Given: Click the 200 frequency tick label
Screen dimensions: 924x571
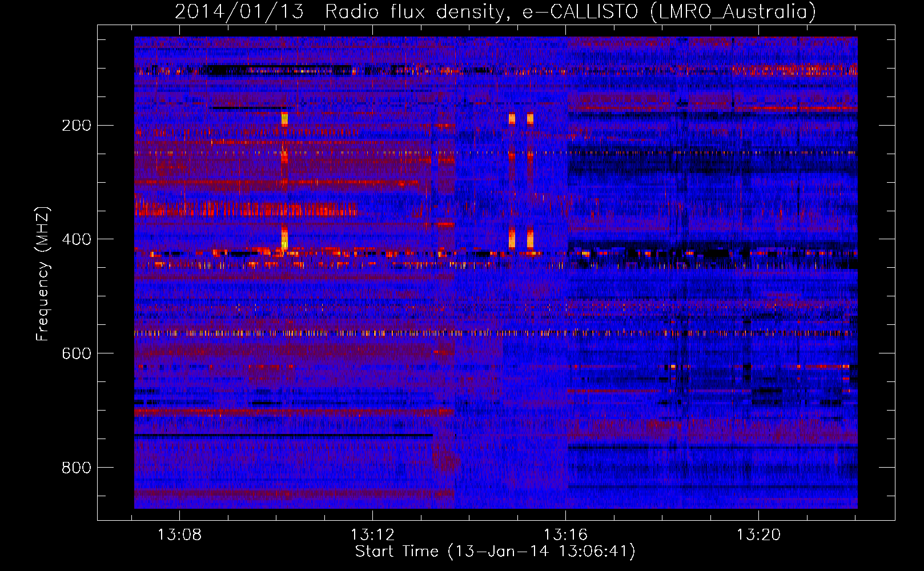Looking at the screenshot, I should tap(77, 125).
